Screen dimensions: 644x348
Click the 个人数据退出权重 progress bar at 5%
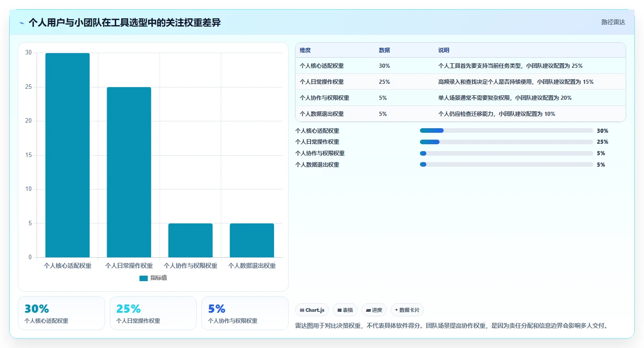coord(506,165)
